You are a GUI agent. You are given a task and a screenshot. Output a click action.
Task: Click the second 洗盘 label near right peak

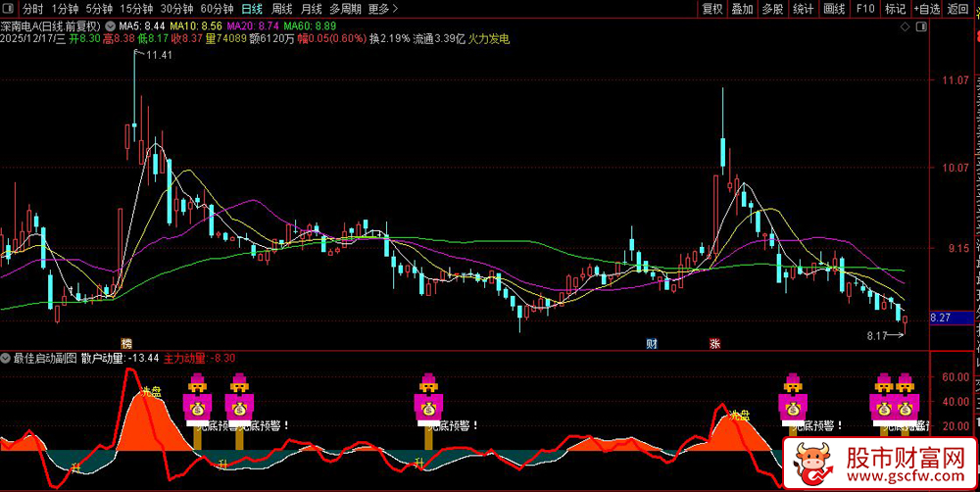(x=739, y=417)
